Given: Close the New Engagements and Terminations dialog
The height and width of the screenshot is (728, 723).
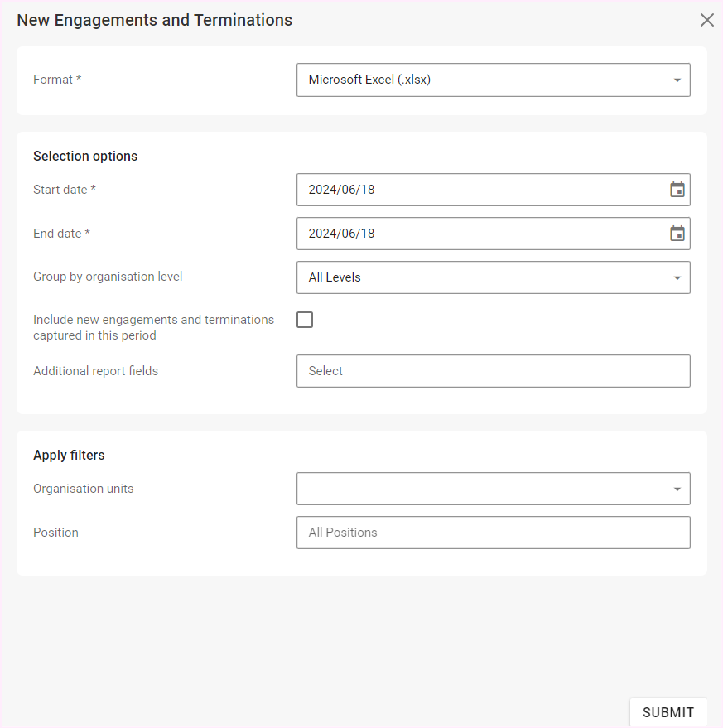Looking at the screenshot, I should click(706, 20).
